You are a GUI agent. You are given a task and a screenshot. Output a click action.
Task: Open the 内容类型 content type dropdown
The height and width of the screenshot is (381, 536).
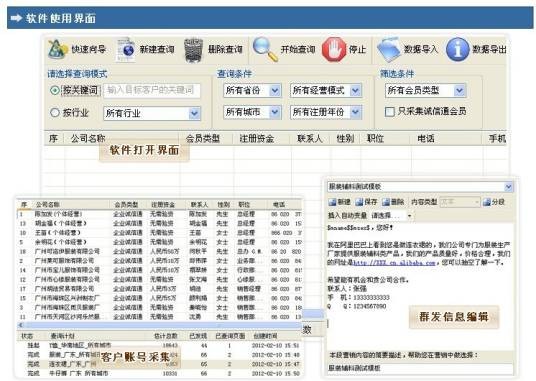(460, 202)
